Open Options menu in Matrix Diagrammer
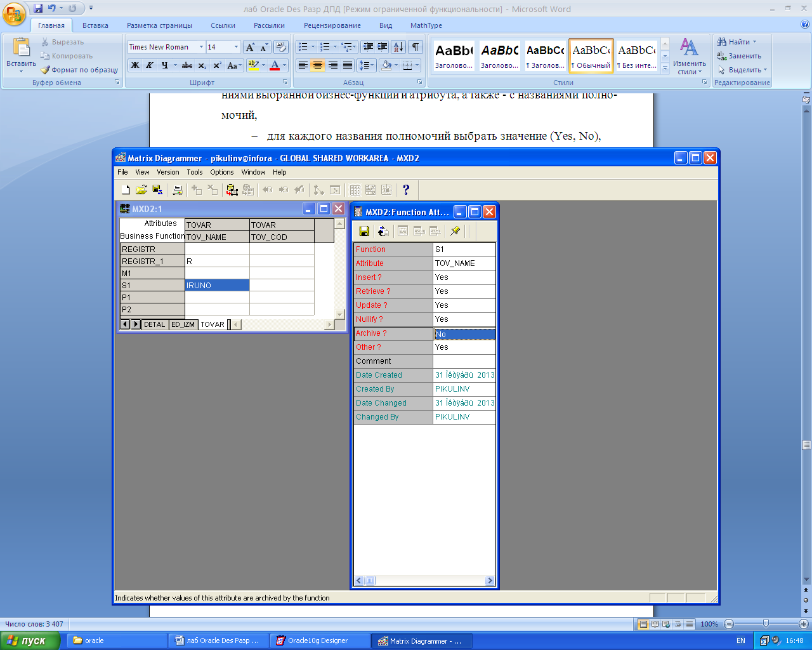 (x=222, y=172)
